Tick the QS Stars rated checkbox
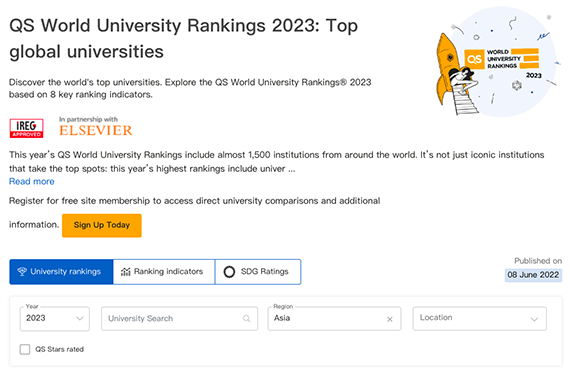Screen dimensions: 570x371 [x=25, y=349]
